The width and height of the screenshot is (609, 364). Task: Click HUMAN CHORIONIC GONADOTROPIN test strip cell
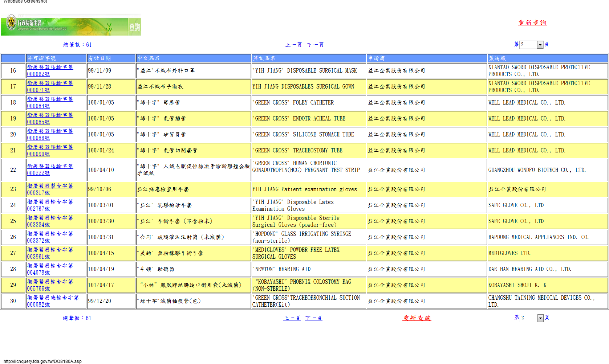309,170
